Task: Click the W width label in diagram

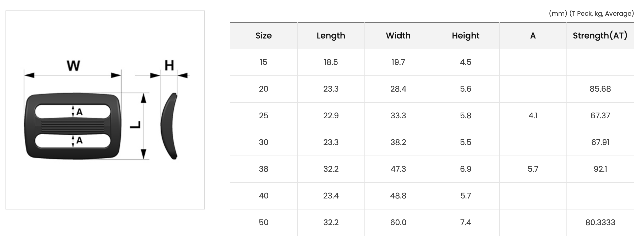Action: point(73,65)
